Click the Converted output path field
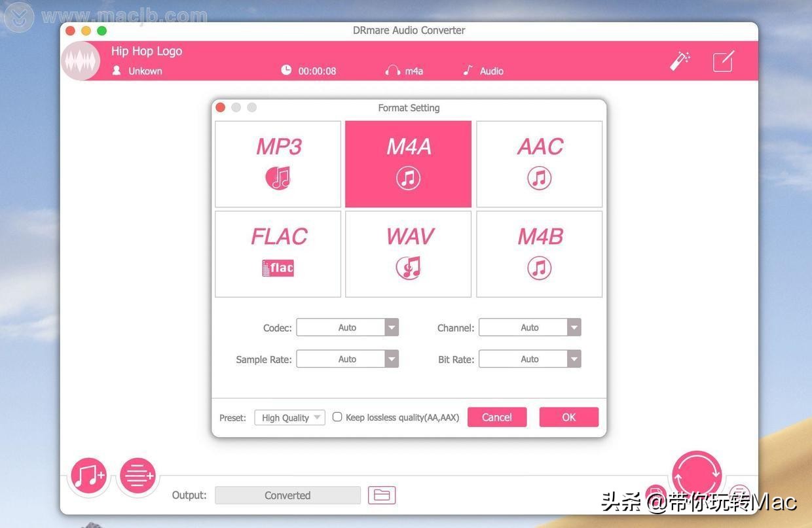Viewport: 812px width, 528px height. coord(287,494)
